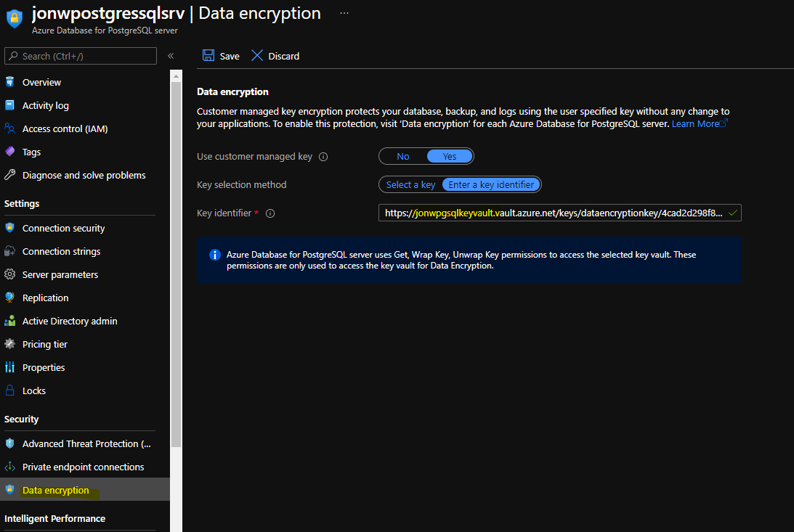Open Connection security settings

coord(63,228)
